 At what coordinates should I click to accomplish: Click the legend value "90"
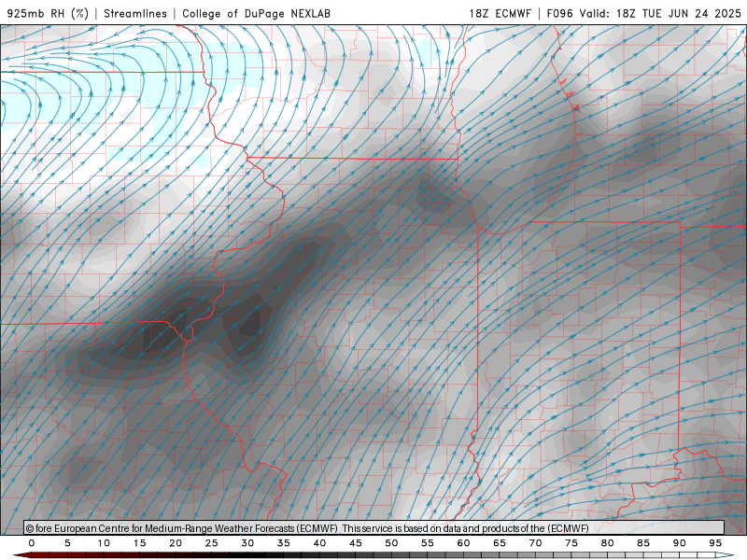680,543
